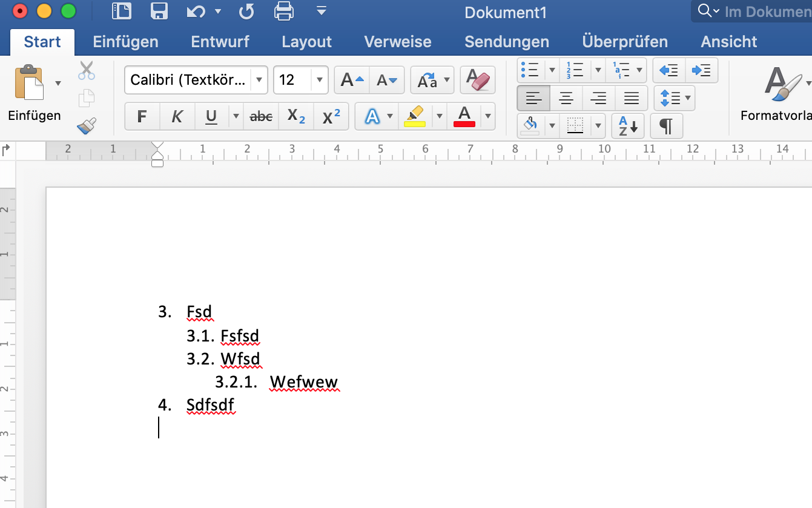Apply the yellow text highlight color
Image resolution: width=812 pixels, height=508 pixels.
[x=415, y=116]
